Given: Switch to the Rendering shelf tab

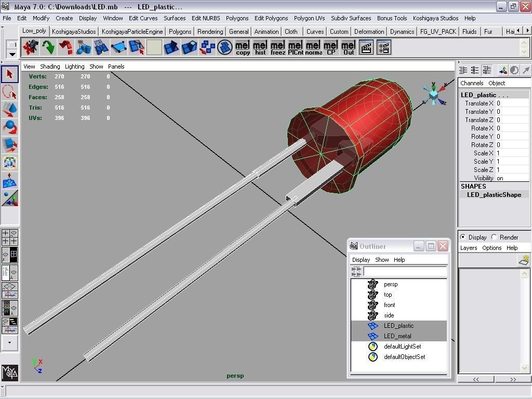Looking at the screenshot, I should click(210, 32).
